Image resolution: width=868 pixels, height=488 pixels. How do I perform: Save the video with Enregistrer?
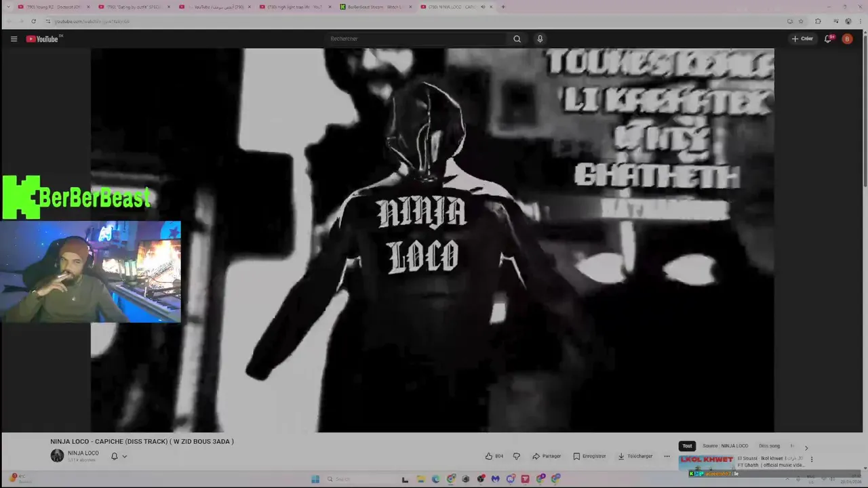(589, 456)
